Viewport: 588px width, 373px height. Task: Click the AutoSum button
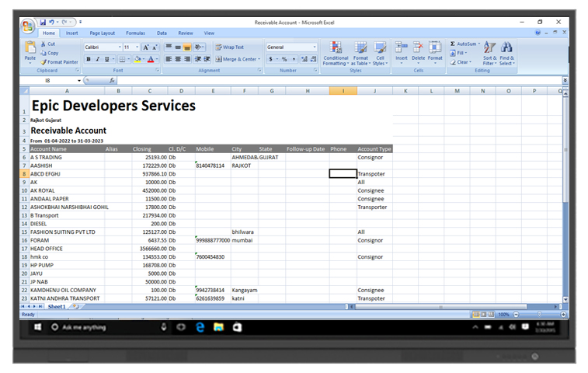coord(464,44)
